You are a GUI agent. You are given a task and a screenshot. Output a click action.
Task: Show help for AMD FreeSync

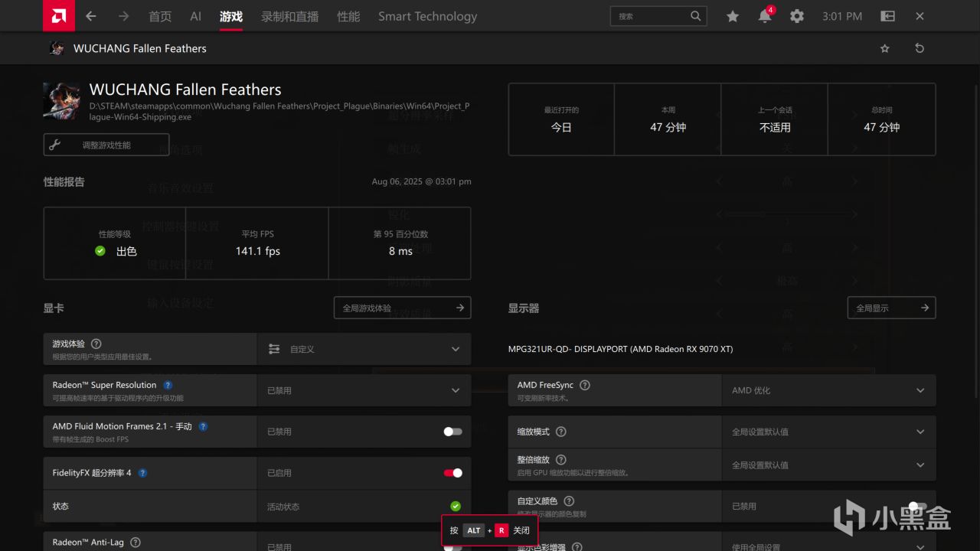(x=585, y=385)
